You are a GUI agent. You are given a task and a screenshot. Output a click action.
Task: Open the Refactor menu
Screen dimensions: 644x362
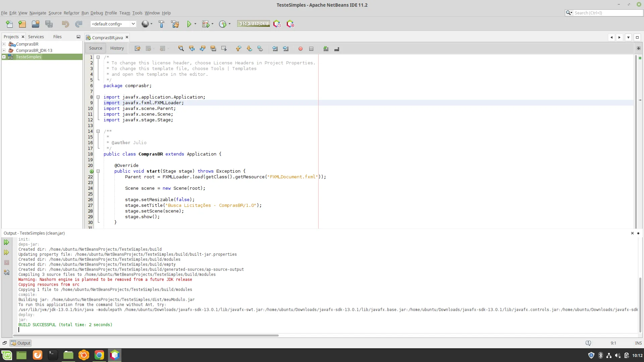(71, 13)
